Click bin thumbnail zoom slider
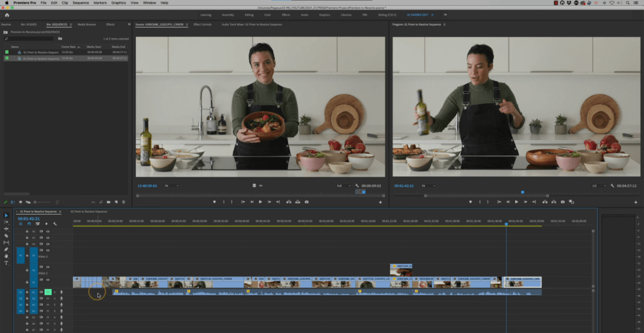 coord(42,202)
